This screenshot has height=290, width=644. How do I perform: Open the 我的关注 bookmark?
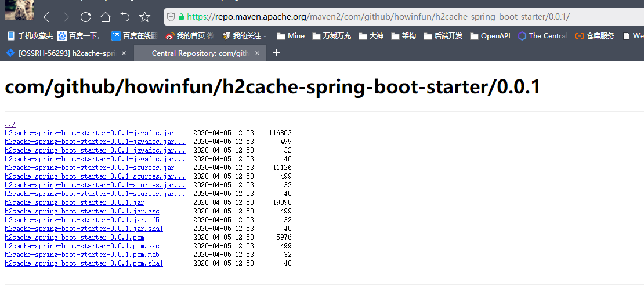click(x=244, y=36)
